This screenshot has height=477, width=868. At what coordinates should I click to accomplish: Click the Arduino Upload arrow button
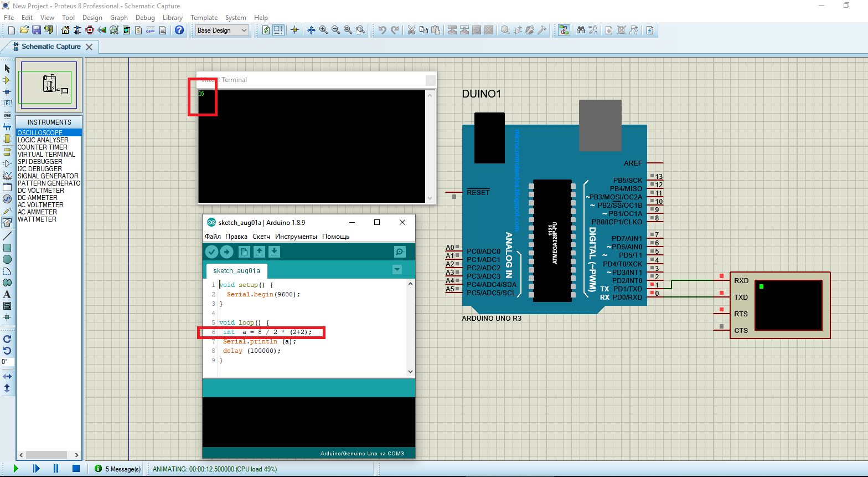point(226,252)
